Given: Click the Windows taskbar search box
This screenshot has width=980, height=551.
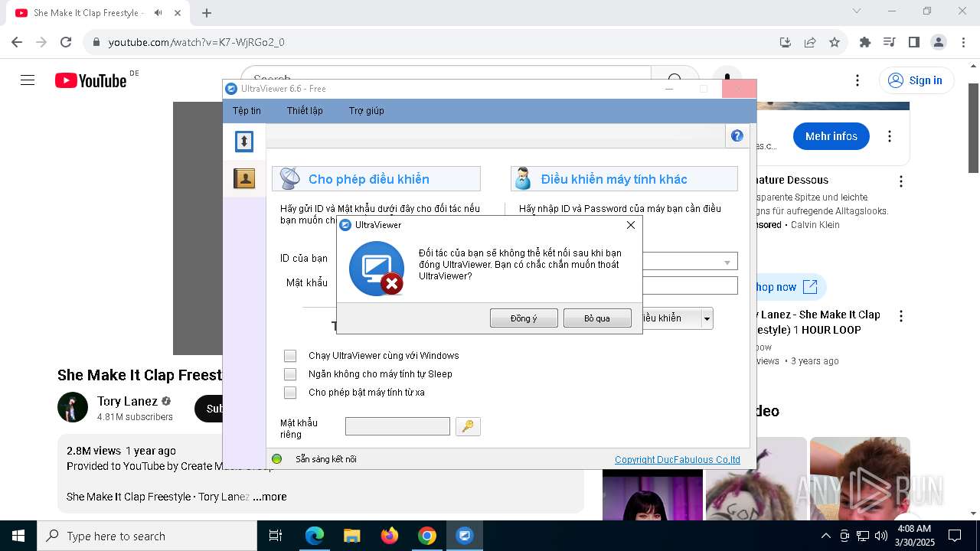Looking at the screenshot, I should coord(147,536).
